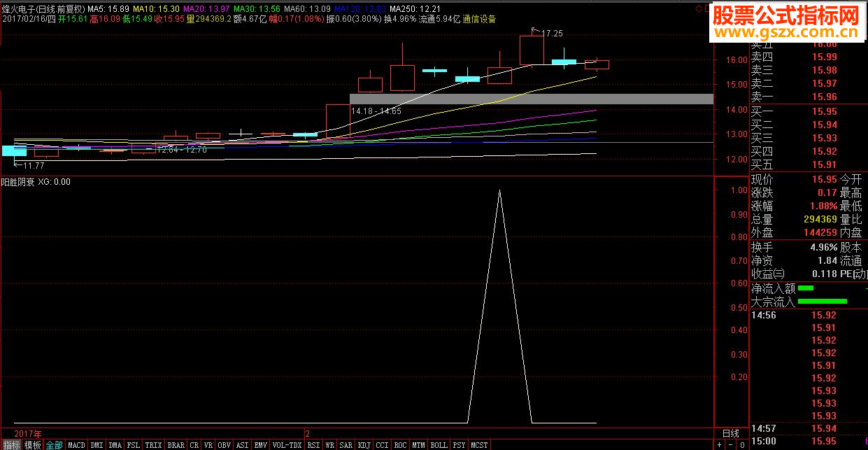Image resolution: width=868 pixels, height=450 pixels.
Task: Click the MA30: 13.56 label
Action: (257, 8)
